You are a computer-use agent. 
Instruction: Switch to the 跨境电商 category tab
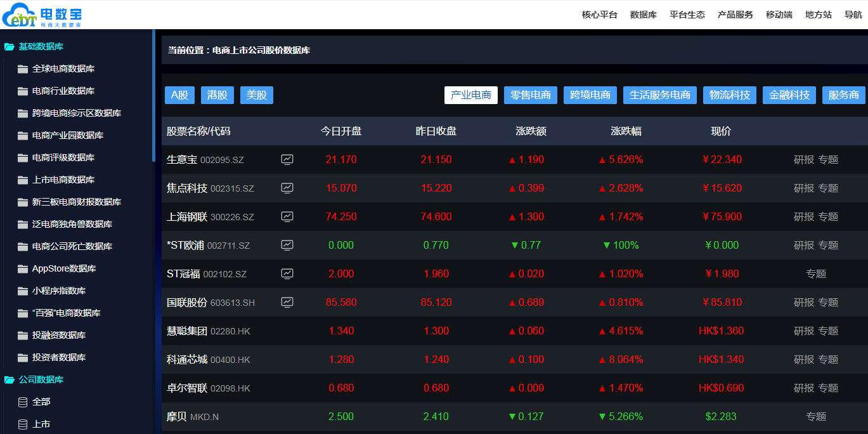(x=590, y=95)
